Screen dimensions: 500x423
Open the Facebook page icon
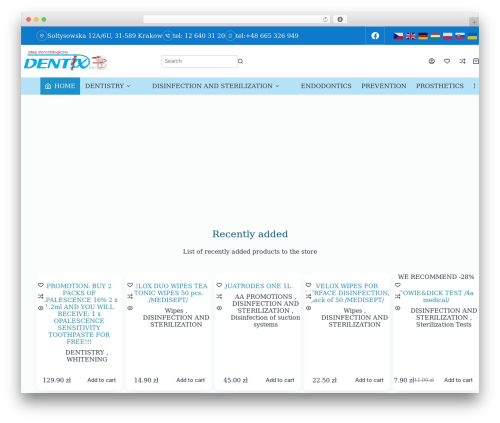[x=375, y=36]
